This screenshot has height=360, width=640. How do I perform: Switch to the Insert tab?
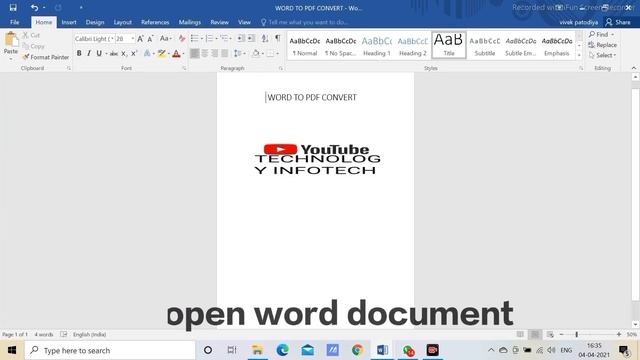click(x=69, y=22)
